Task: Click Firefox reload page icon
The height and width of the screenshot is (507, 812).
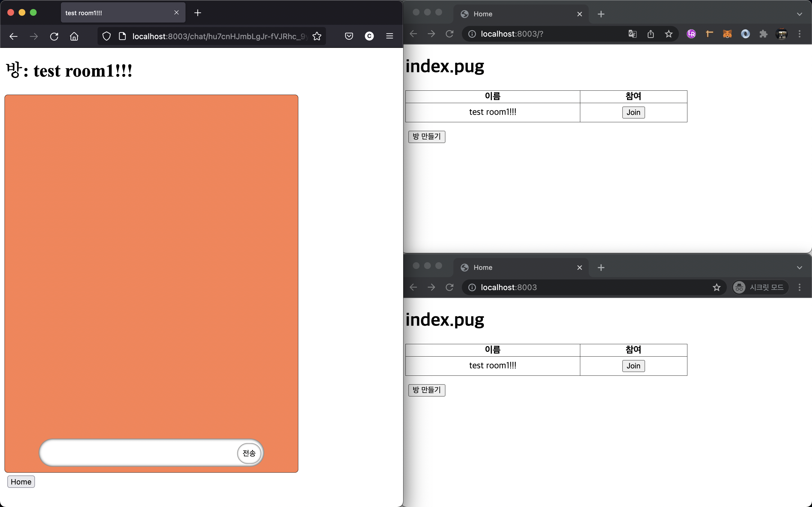Action: (54, 36)
